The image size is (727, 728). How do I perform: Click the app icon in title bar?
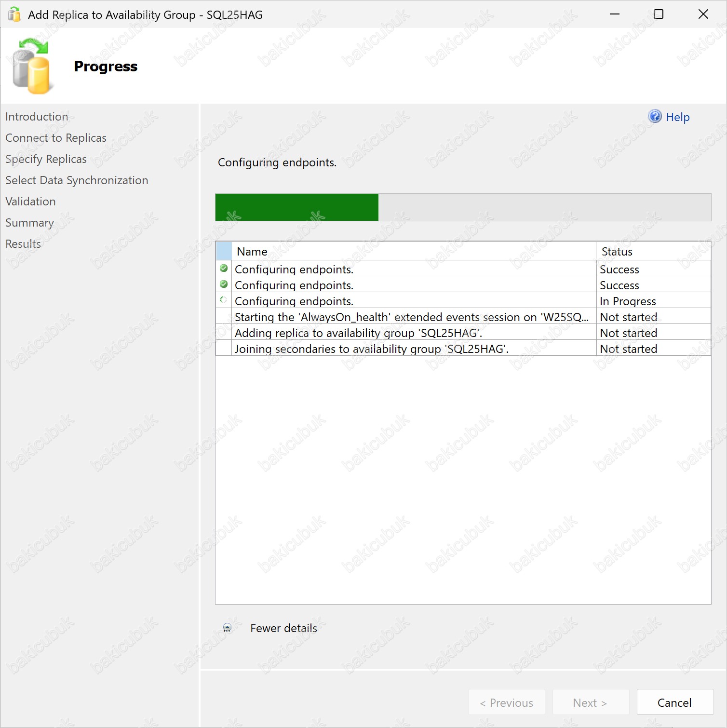(x=14, y=14)
